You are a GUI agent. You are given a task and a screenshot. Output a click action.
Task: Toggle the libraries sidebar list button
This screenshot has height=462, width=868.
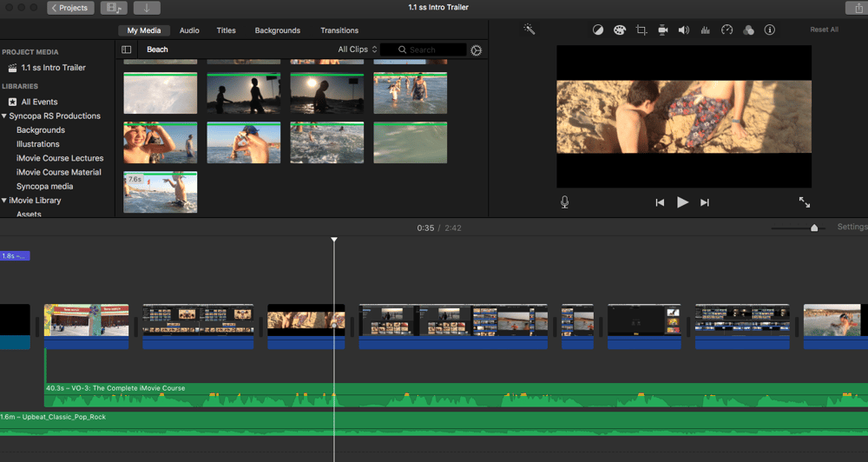tap(126, 49)
